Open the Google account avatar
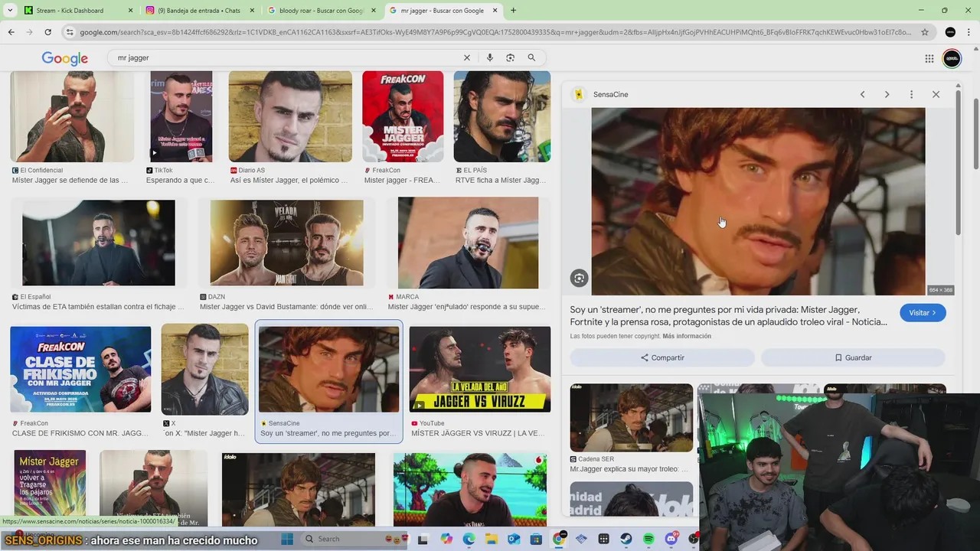 point(952,58)
